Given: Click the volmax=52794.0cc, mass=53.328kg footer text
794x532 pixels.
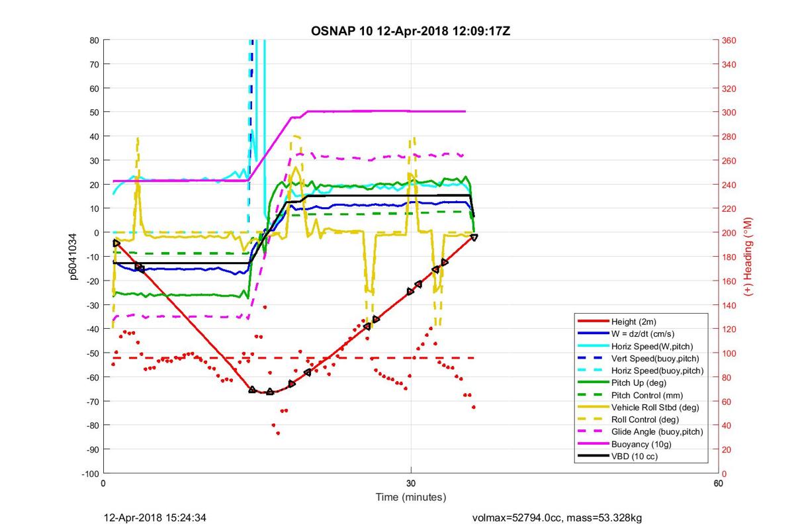Looking at the screenshot, I should [556, 517].
